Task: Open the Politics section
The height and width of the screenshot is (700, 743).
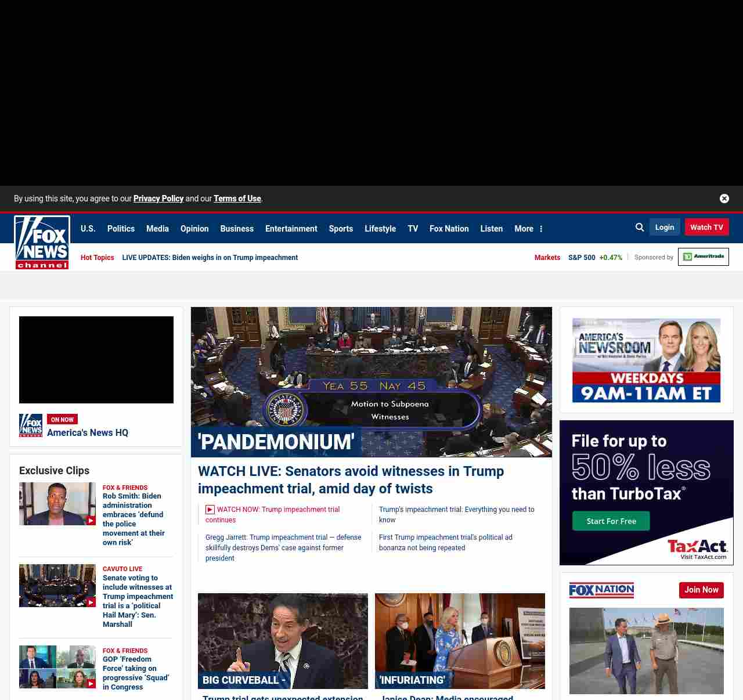Action: point(121,229)
